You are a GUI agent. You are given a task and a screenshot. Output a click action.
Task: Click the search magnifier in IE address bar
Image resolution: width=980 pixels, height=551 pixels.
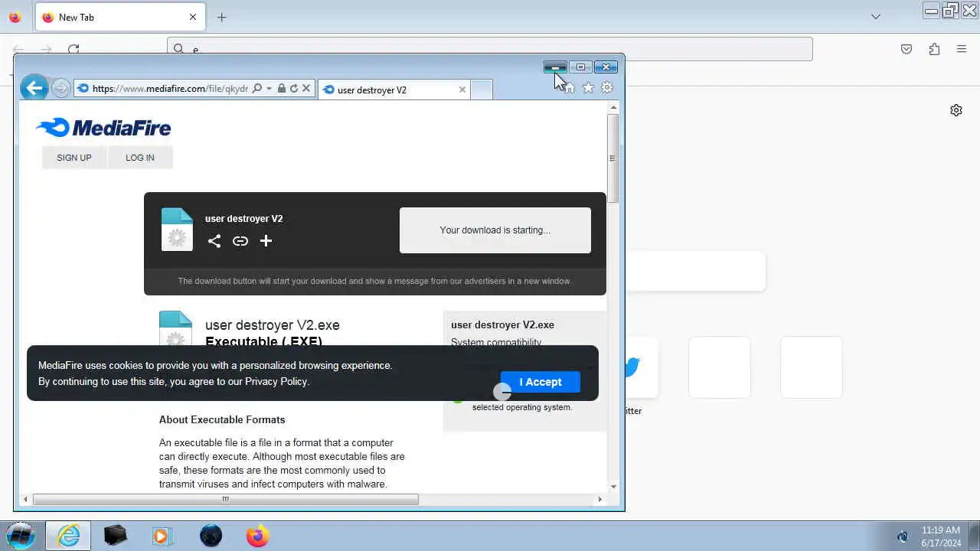coord(257,89)
